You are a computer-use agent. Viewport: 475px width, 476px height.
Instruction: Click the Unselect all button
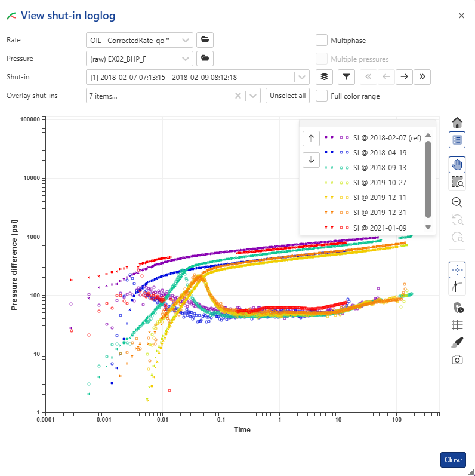(x=288, y=96)
